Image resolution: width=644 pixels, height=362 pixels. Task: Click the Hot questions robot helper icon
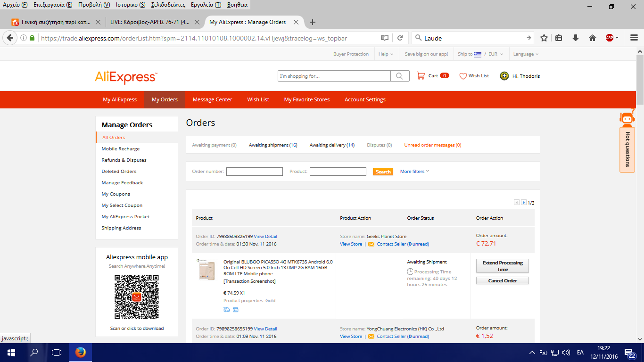[x=627, y=118]
